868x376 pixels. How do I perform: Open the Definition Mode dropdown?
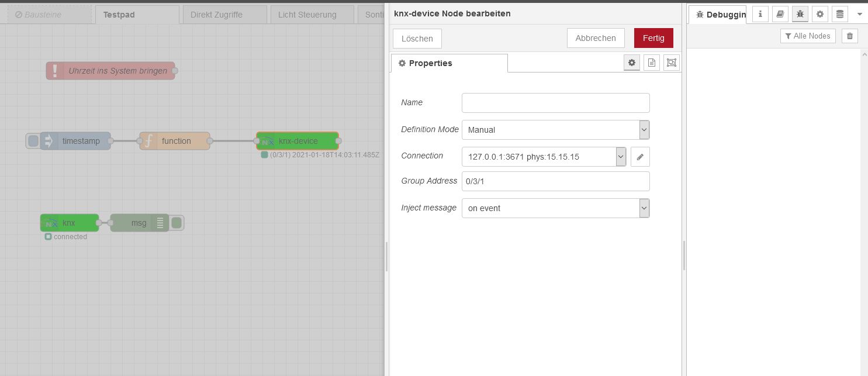point(644,129)
